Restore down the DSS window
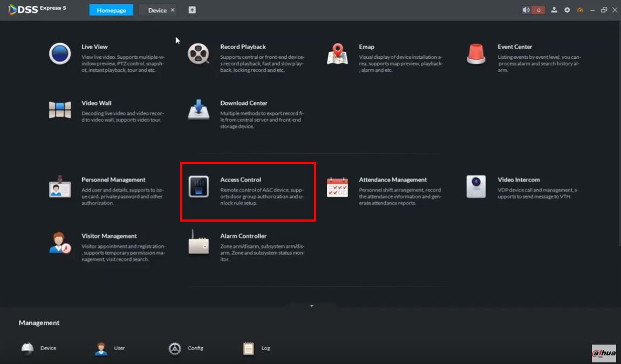 [604, 10]
